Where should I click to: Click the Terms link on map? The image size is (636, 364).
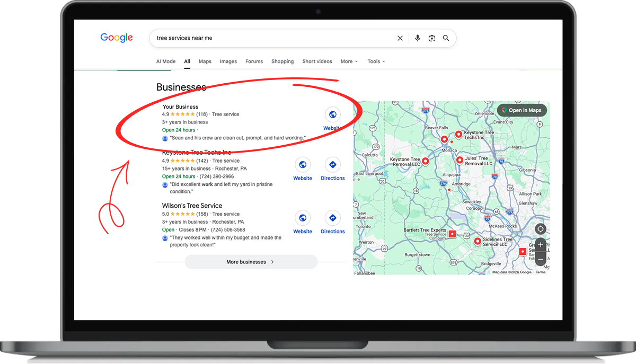coord(540,272)
